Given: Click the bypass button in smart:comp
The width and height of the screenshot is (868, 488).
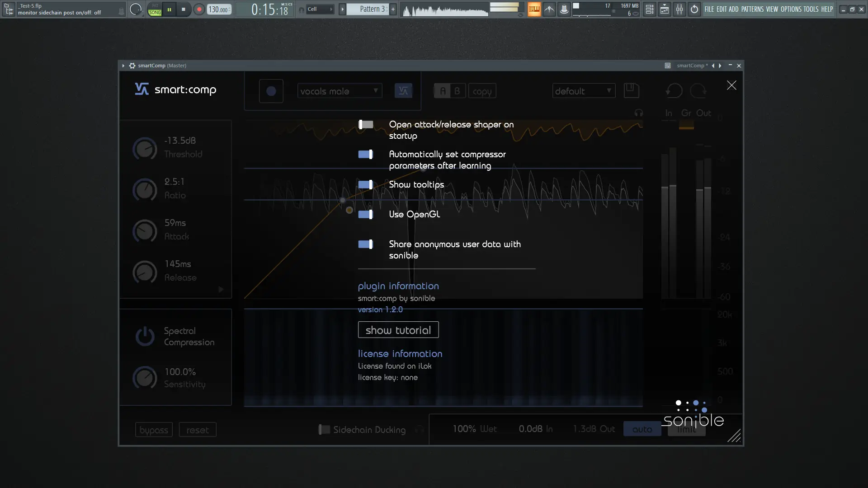Looking at the screenshot, I should click(x=153, y=429).
